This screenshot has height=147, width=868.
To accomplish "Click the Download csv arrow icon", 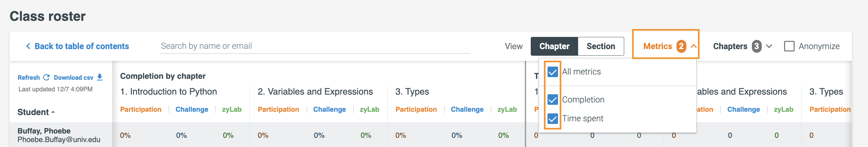I will [x=99, y=77].
